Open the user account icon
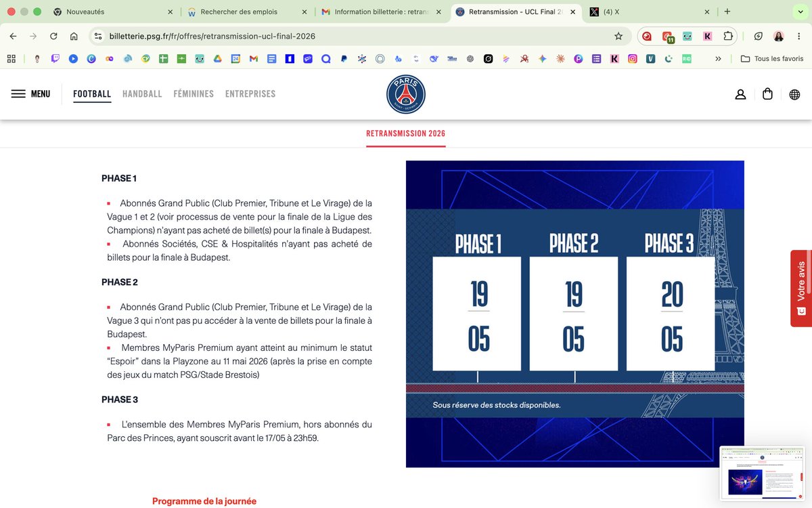Viewport: 812px width, 508px height. tap(740, 94)
